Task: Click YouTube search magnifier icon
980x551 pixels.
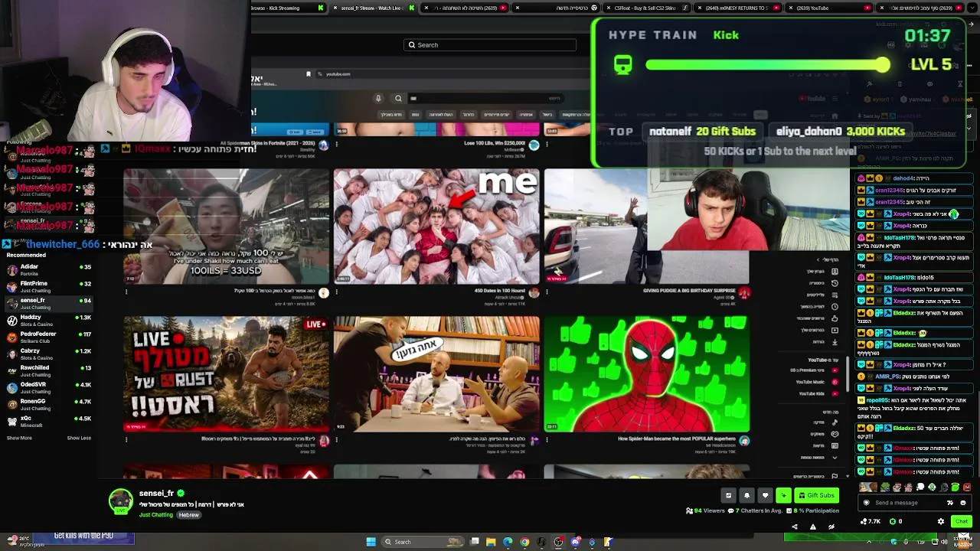Action: (x=398, y=98)
